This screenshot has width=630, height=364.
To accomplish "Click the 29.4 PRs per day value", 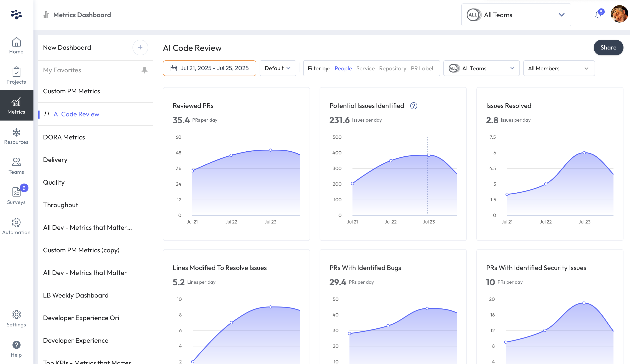I will [352, 282].
